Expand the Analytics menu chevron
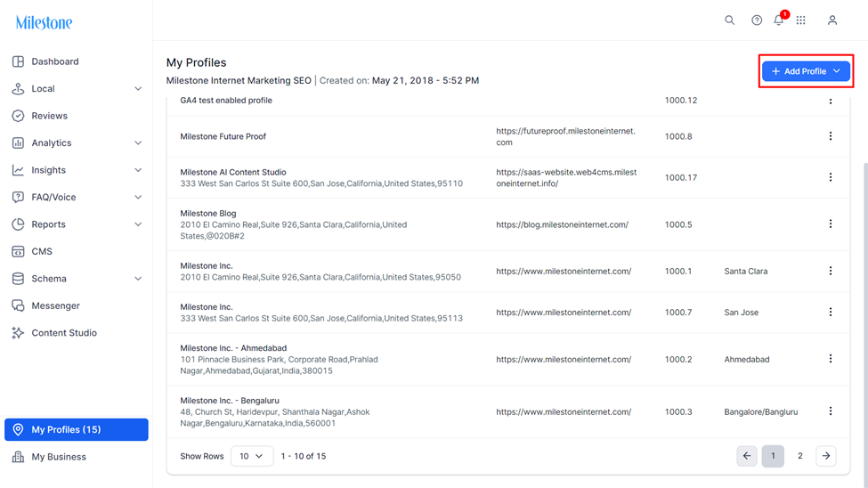The image size is (868, 488). (138, 142)
